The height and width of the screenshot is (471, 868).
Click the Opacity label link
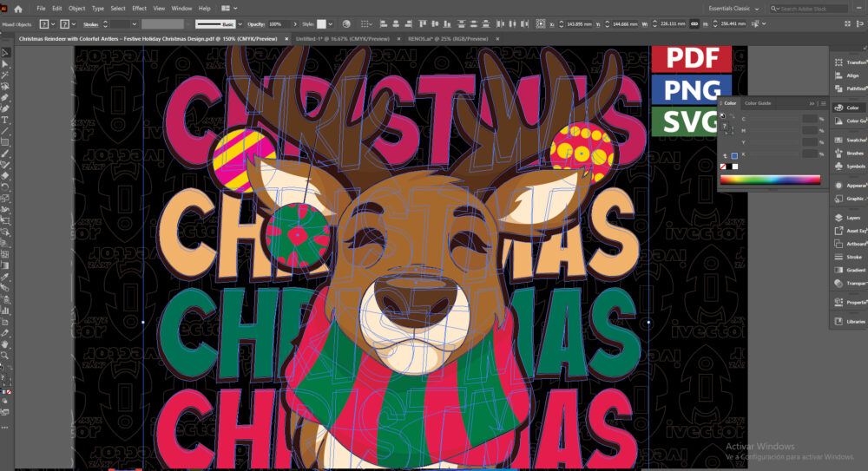tap(256, 24)
